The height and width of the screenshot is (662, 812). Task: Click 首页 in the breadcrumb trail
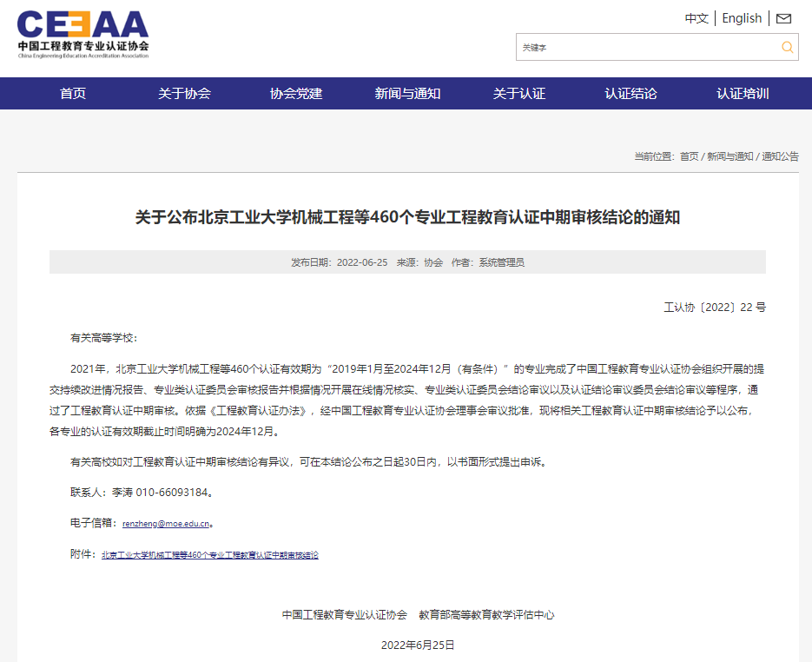689,156
